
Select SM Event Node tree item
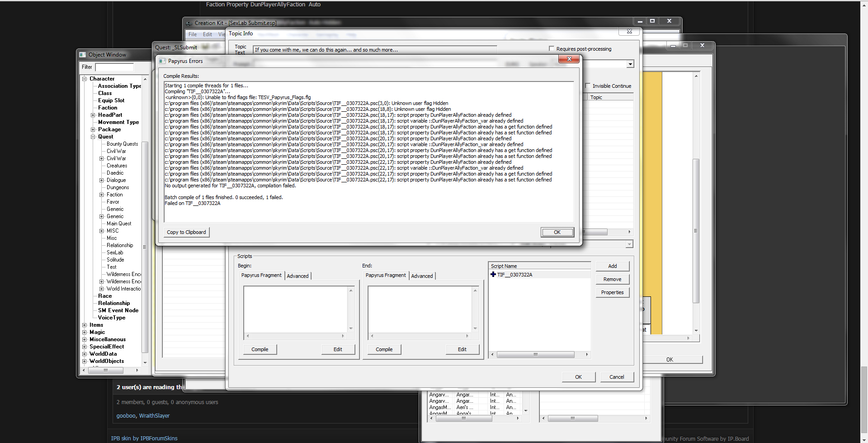[118, 310]
